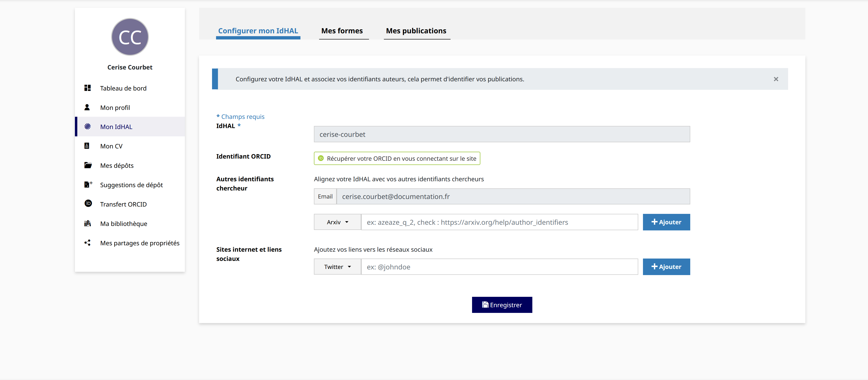Focus the Twitter handle input field
Screen dimensions: 868x380
[x=499, y=267]
